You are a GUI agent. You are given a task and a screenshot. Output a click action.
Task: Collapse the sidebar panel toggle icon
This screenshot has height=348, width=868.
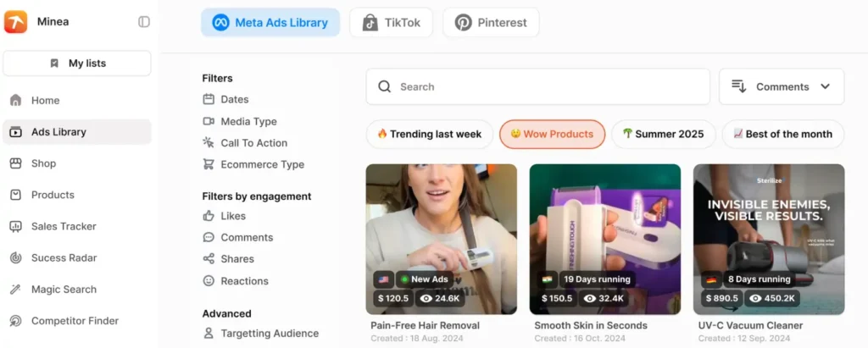pyautogui.click(x=144, y=22)
